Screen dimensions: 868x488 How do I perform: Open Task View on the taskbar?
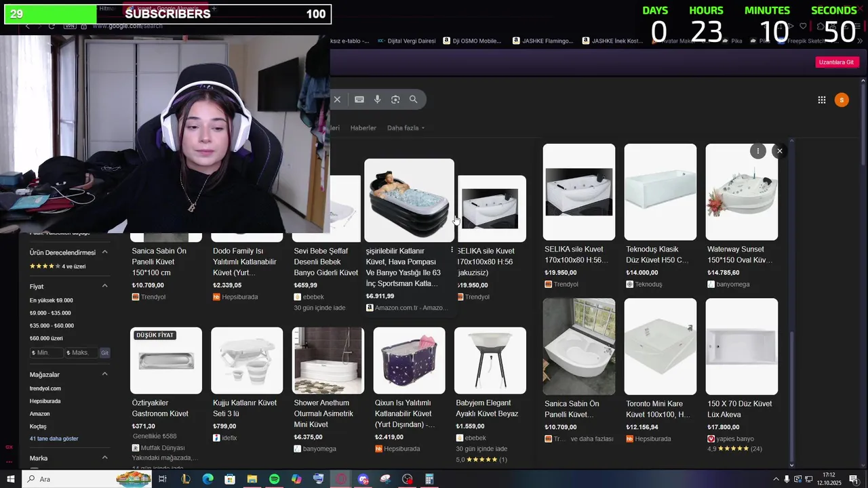tap(163, 479)
